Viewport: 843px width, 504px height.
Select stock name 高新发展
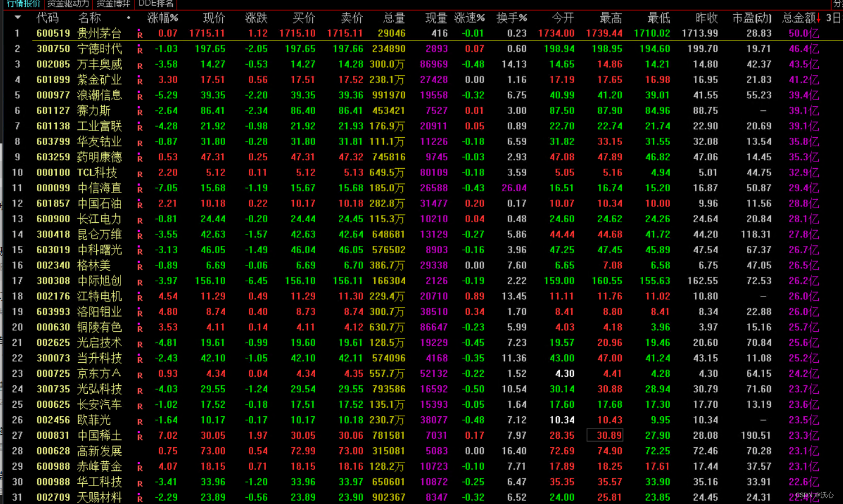pos(100,451)
